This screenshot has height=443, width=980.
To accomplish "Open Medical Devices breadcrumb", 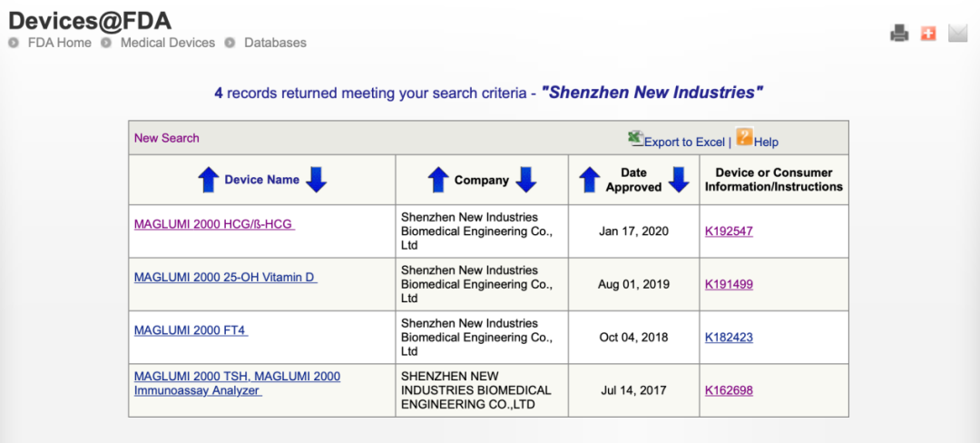I will click(x=168, y=43).
